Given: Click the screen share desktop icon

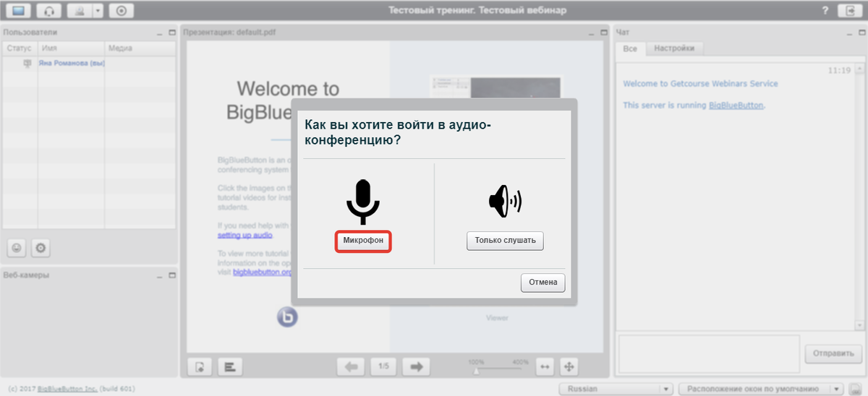Looking at the screenshot, I should pyautogui.click(x=18, y=11).
